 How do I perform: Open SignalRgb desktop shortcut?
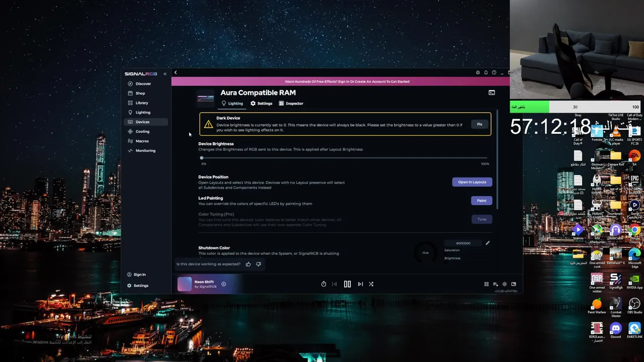pyautogui.click(x=616, y=282)
